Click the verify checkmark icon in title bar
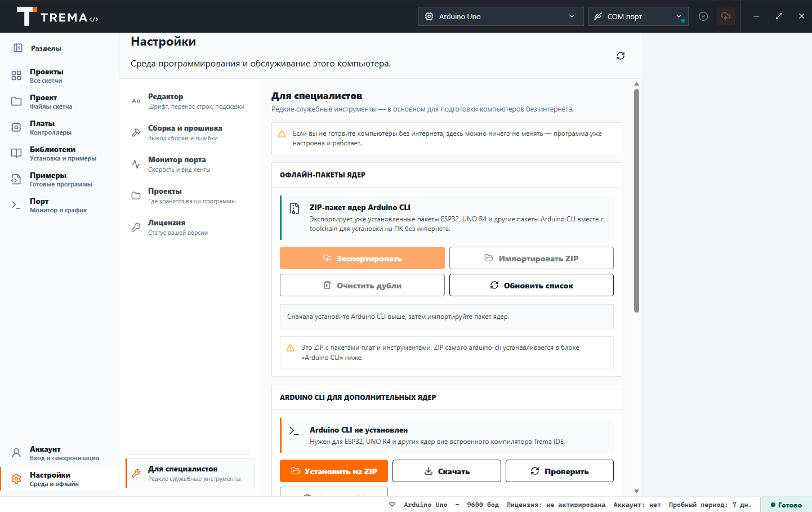 click(x=703, y=16)
